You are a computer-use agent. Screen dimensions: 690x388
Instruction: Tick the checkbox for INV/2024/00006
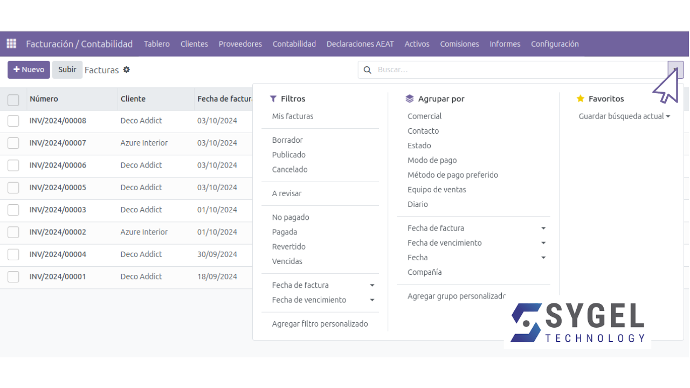click(x=13, y=165)
